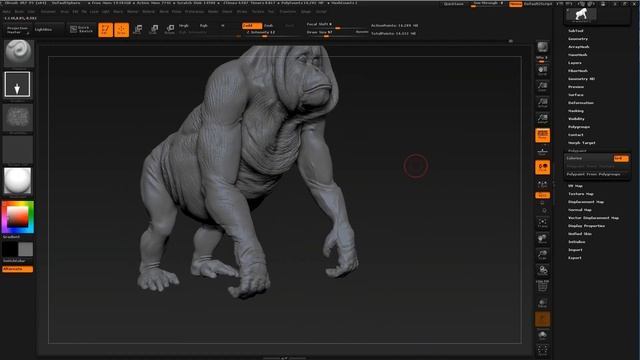640x360 pixels.
Task: Click the L.Sym icon on right shelf
Action: tap(542, 184)
